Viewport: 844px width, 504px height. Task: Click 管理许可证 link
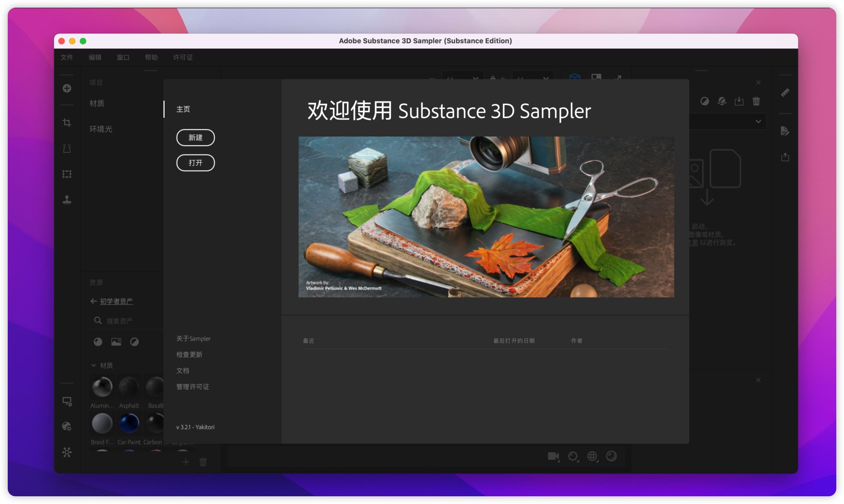point(192,387)
